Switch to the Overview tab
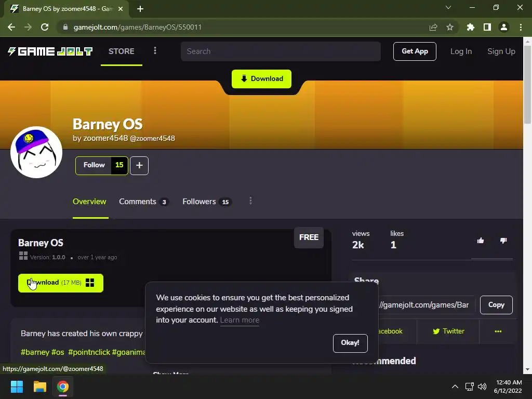532x399 pixels. (89, 202)
